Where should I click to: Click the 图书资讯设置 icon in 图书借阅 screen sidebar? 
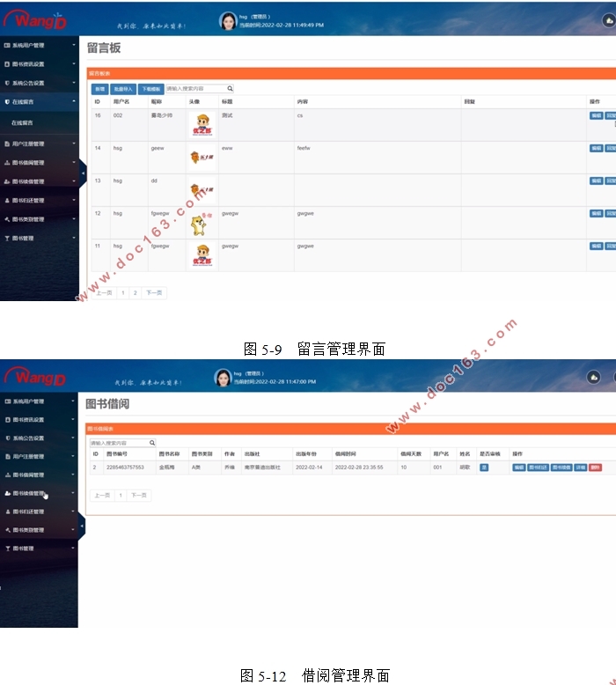(x=7, y=420)
